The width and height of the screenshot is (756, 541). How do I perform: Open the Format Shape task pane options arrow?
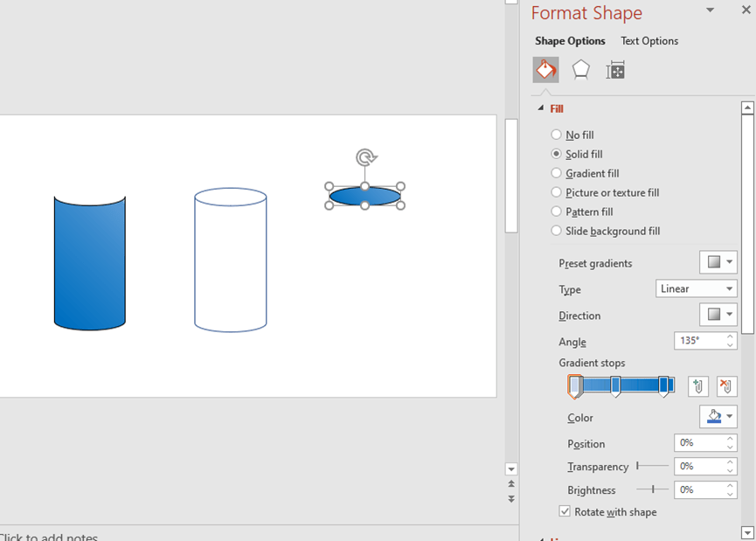[710, 10]
